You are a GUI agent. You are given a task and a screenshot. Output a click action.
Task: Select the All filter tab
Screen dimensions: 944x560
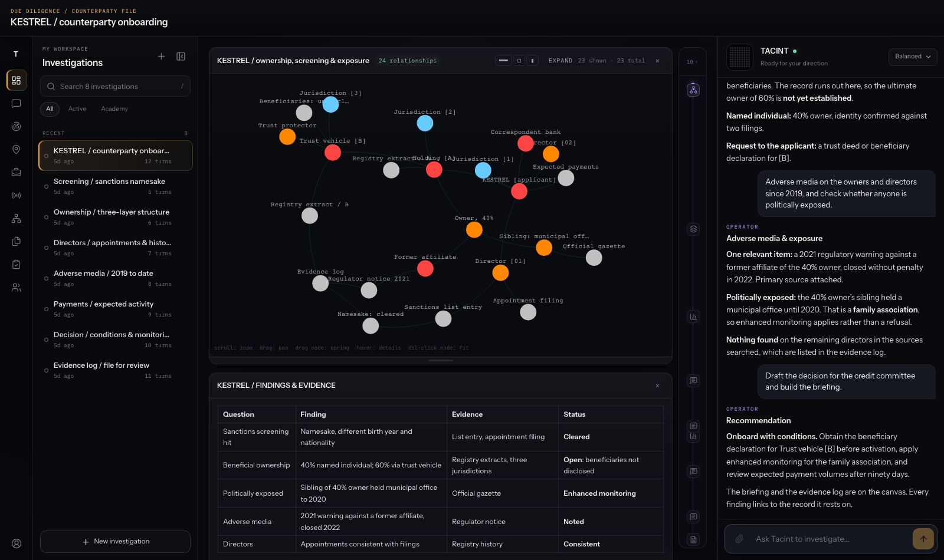[50, 109]
